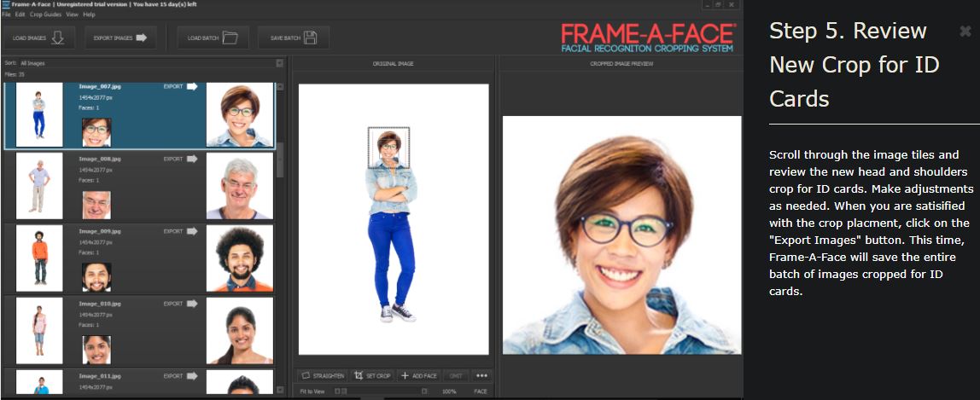Click the cropped preview thumbnail for Image_009.jpg row
980x400 pixels.
click(240, 258)
